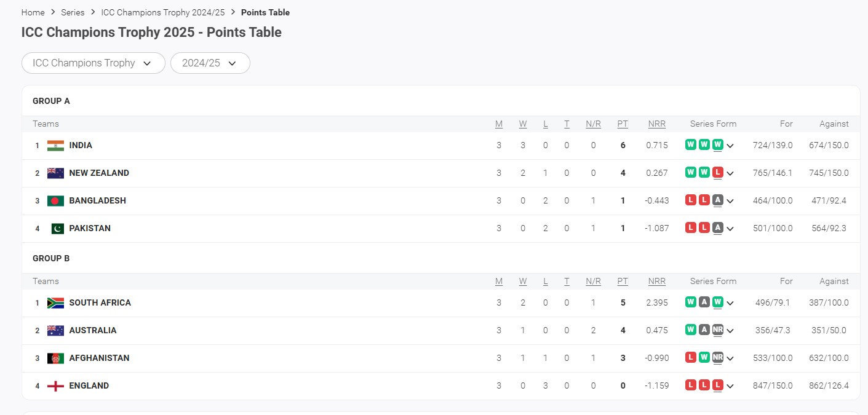868x415 pixels.
Task: Expand South Africa's series form details
Action: click(x=730, y=304)
